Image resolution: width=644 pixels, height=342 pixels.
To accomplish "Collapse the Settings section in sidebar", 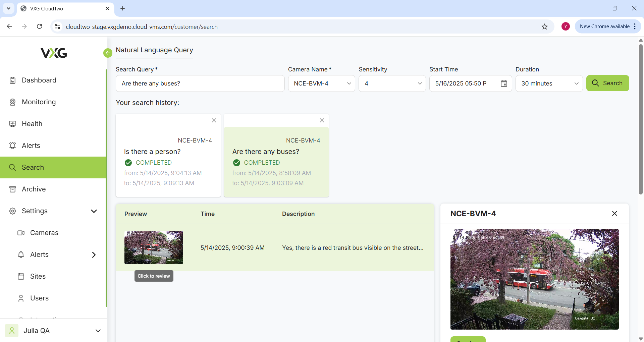I will [x=94, y=211].
